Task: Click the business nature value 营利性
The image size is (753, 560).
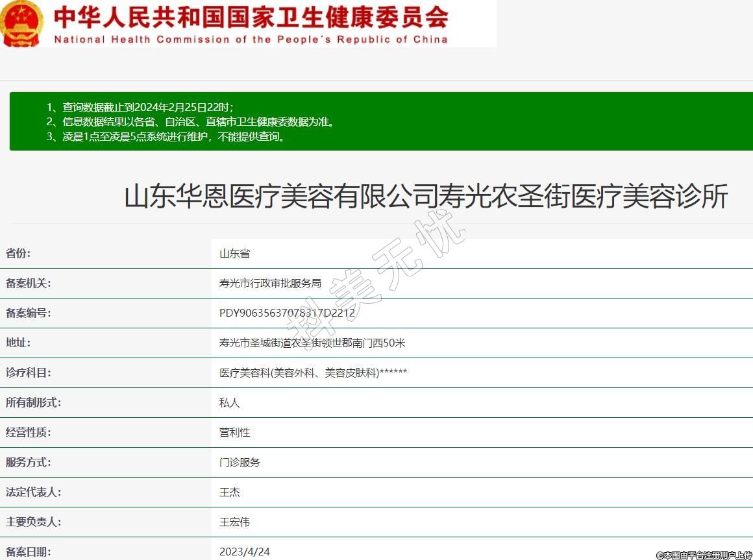Action: coord(234,433)
